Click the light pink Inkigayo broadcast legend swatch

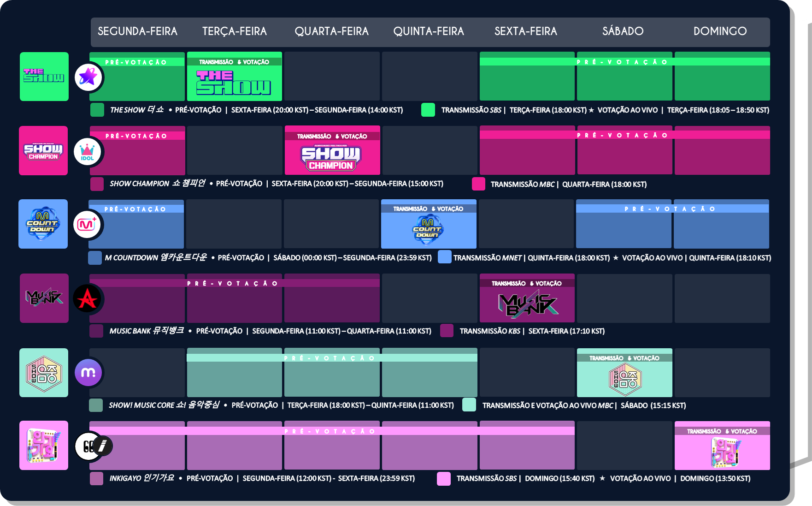click(443, 479)
